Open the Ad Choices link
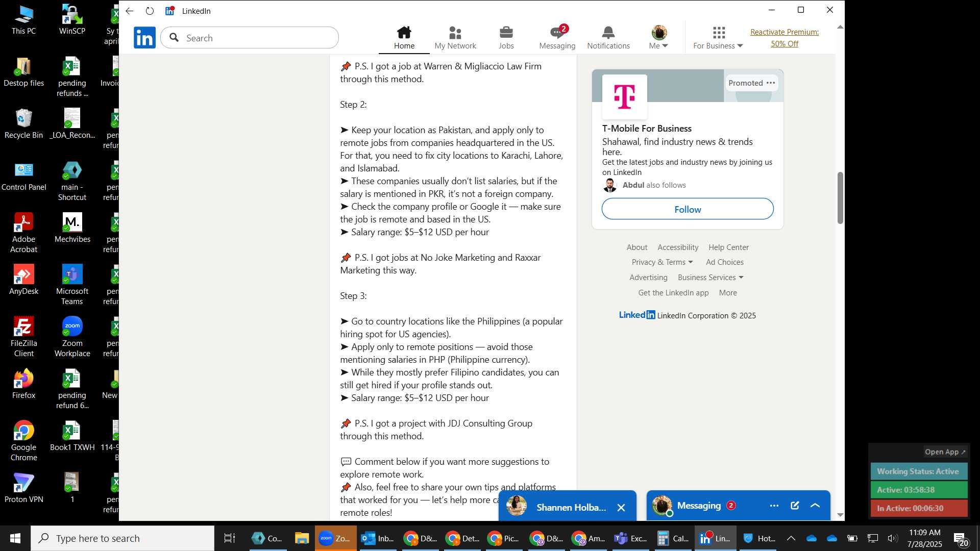This screenshot has width=980, height=551. (725, 262)
